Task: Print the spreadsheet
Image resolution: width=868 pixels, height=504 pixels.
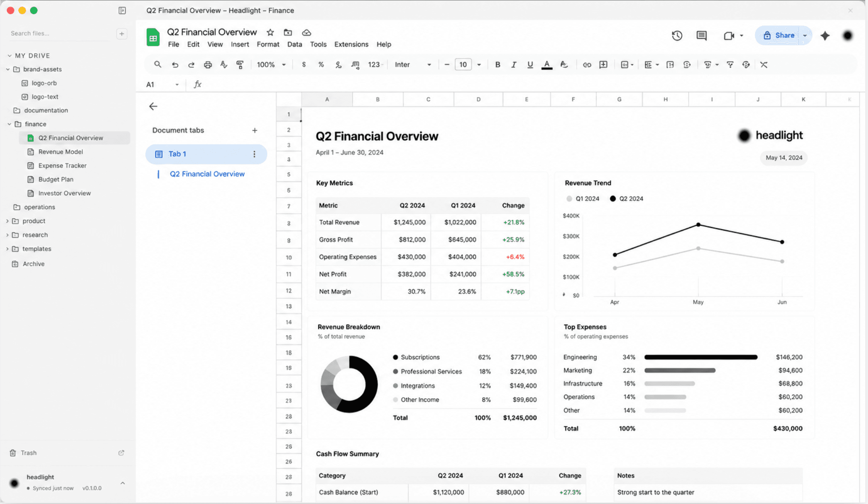Action: 208,65
